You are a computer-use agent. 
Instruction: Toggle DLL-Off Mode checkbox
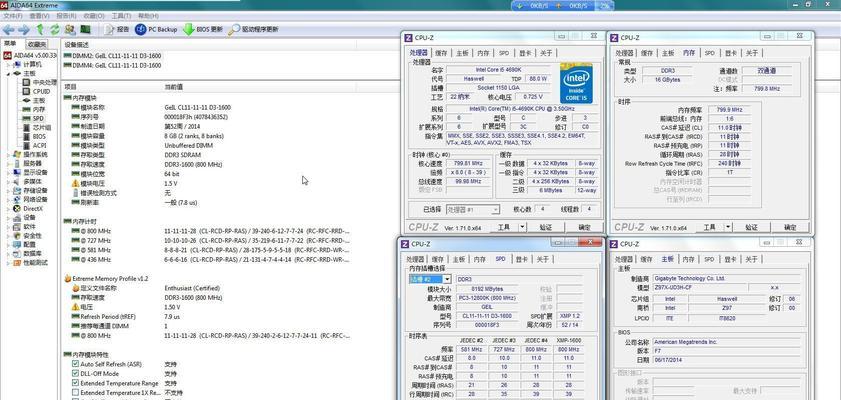75,374
